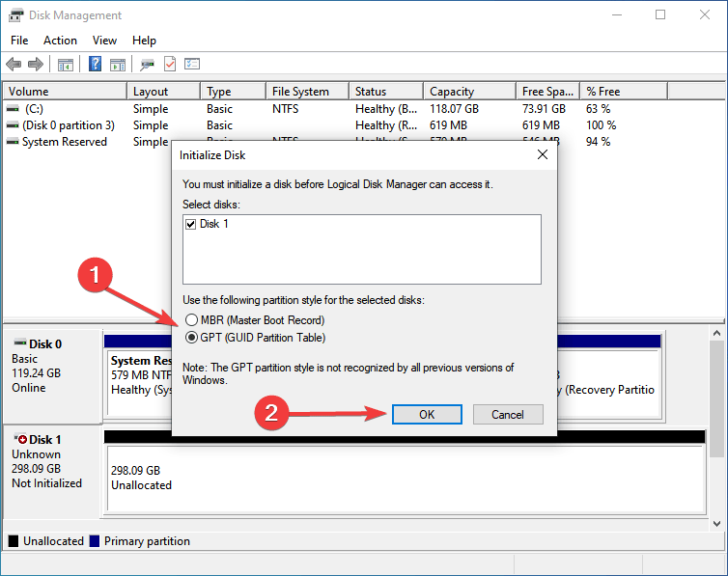Click the disk pane vertical scrollbar thumb
This screenshot has height=576, width=728.
tap(716, 398)
